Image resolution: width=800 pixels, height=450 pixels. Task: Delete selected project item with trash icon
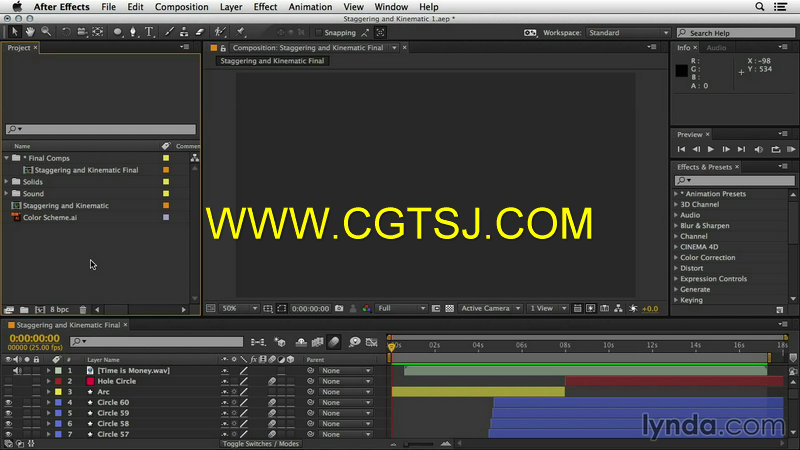pyautogui.click(x=83, y=309)
